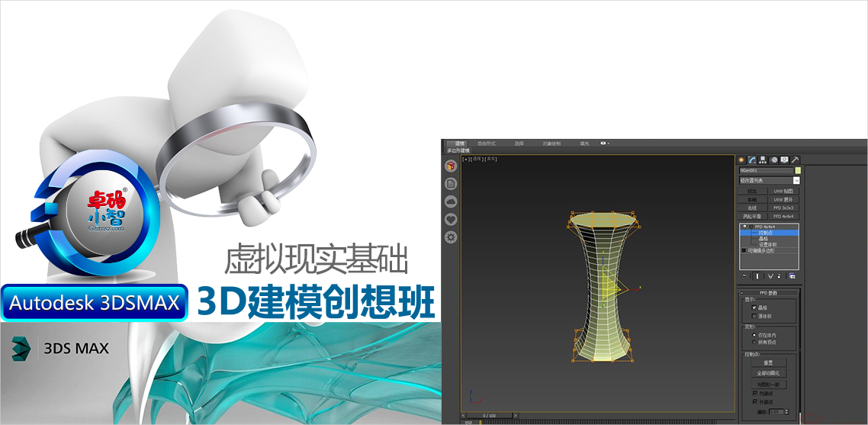Toggle the 源体积 checkbox
The height and width of the screenshot is (425, 868).
point(754,316)
